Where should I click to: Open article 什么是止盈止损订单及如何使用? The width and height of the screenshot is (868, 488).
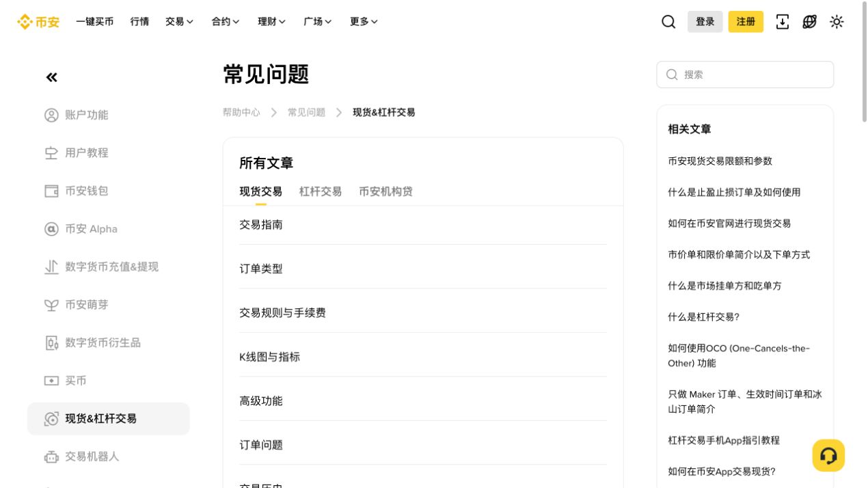(734, 193)
